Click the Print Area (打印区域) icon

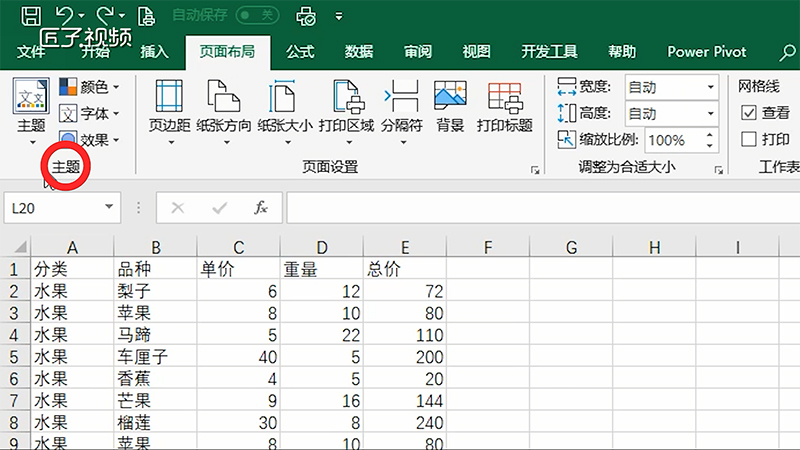coord(346,108)
